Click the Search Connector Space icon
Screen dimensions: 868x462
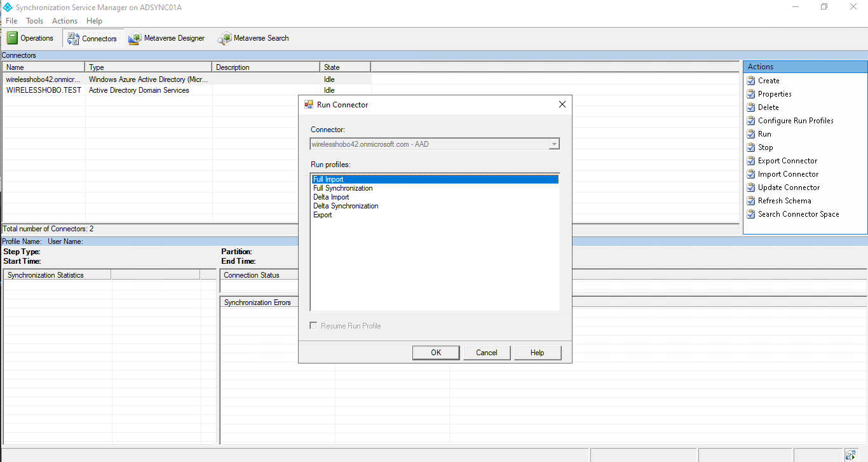[751, 214]
